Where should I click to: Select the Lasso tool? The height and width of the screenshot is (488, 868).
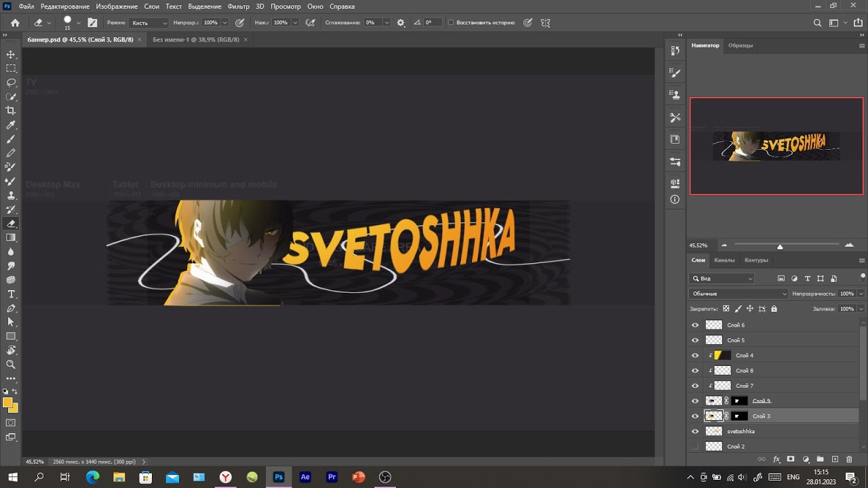pyautogui.click(x=11, y=83)
